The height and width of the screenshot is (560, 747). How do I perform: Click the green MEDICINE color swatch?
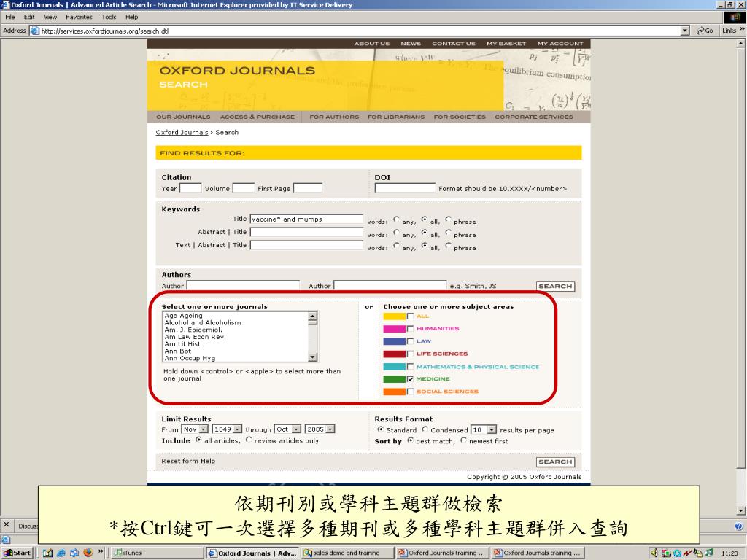(x=394, y=379)
